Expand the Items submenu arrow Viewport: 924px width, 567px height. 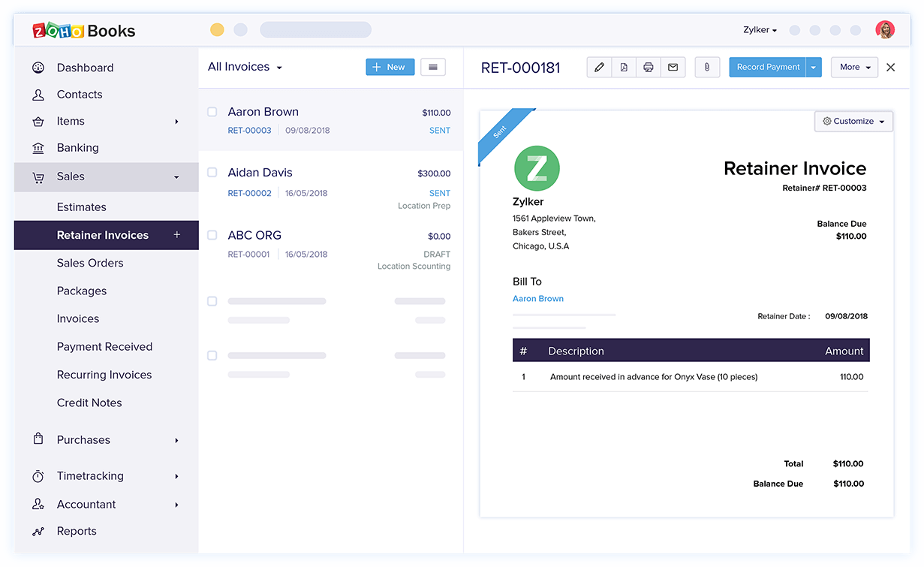tap(177, 122)
